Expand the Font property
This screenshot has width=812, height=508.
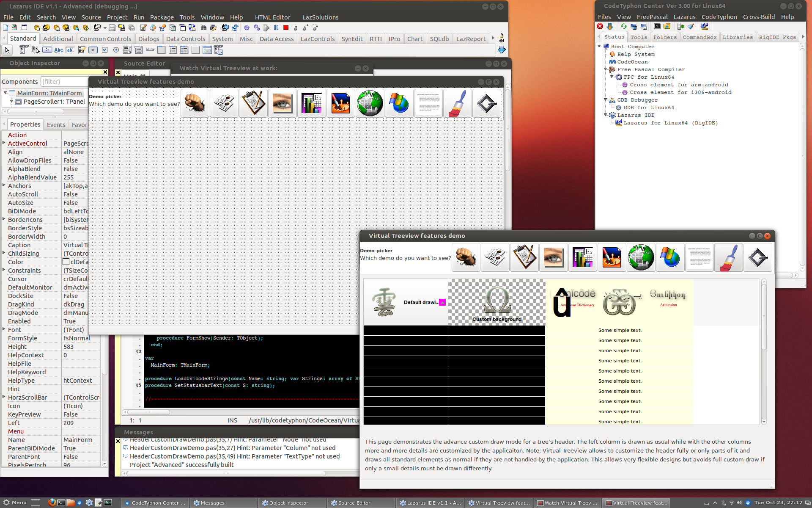click(4, 329)
